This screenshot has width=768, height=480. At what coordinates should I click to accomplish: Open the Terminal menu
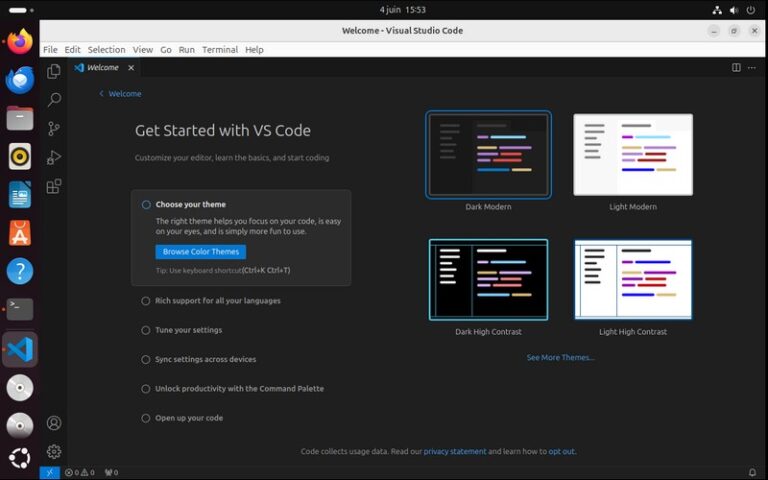pos(220,49)
